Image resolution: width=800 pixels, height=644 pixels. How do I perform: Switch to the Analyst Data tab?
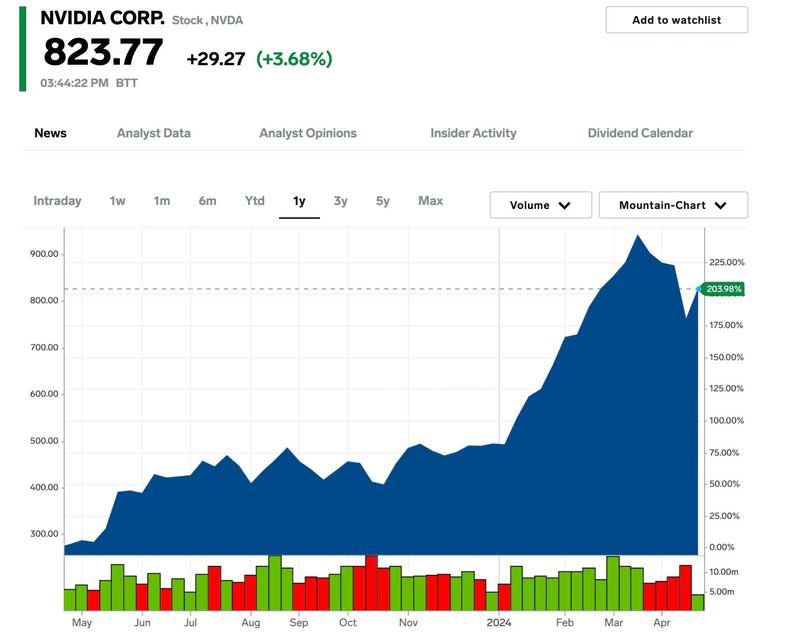(x=154, y=133)
